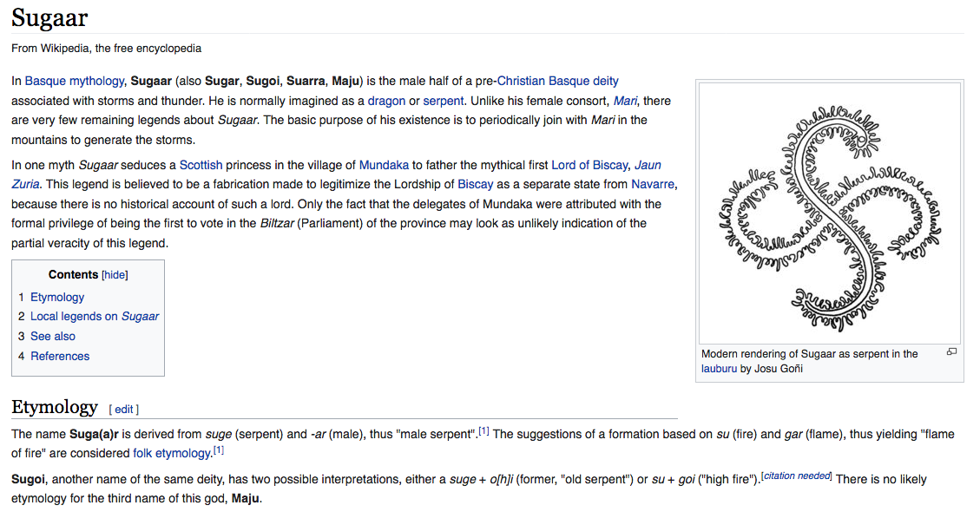Screen dimensions: 980x512
Task: Open the Sugaar lauburu serpent image
Action: [x=829, y=213]
